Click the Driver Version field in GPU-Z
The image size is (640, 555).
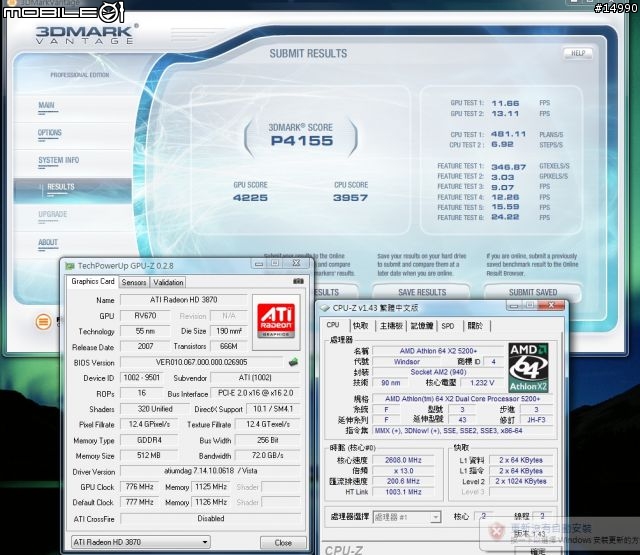(x=211, y=471)
